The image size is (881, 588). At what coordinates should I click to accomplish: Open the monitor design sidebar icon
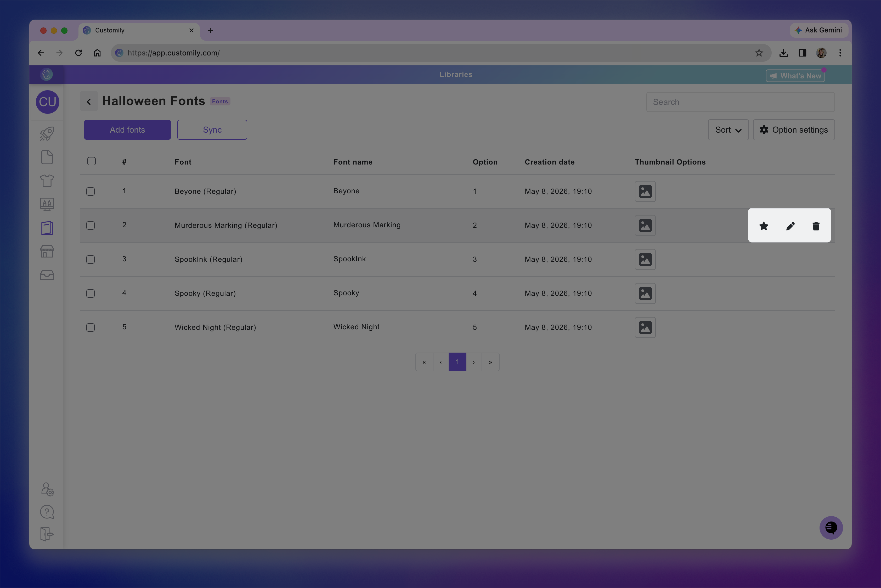click(x=47, y=204)
